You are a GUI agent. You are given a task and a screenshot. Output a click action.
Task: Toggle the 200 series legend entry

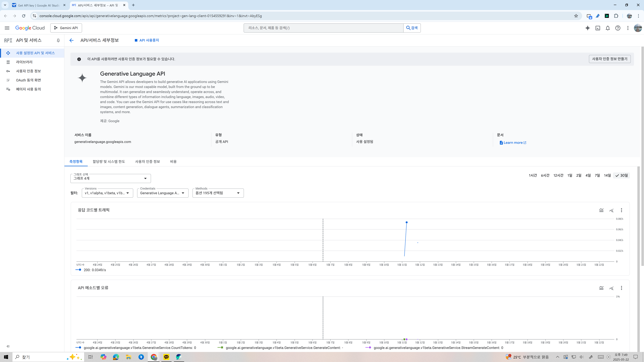tap(91, 270)
